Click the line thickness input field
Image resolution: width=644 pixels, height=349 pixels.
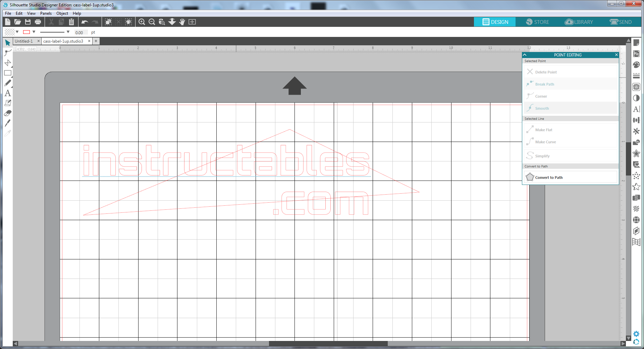tap(81, 33)
